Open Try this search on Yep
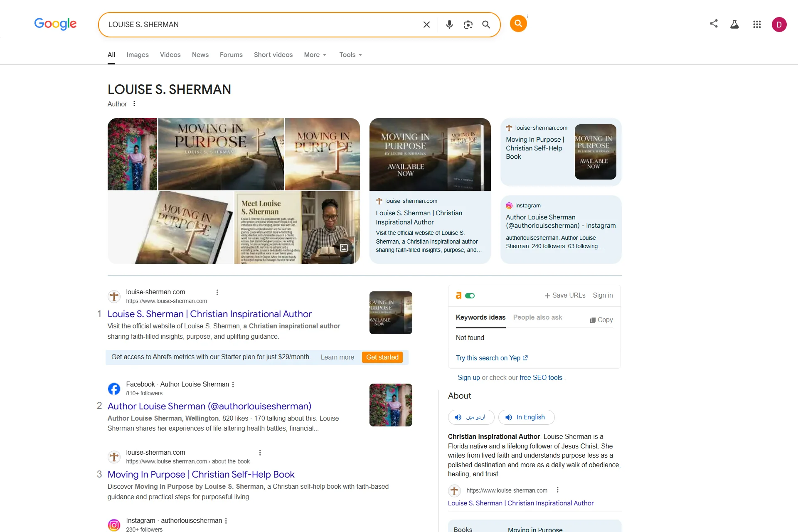798x532 pixels. pos(492,358)
